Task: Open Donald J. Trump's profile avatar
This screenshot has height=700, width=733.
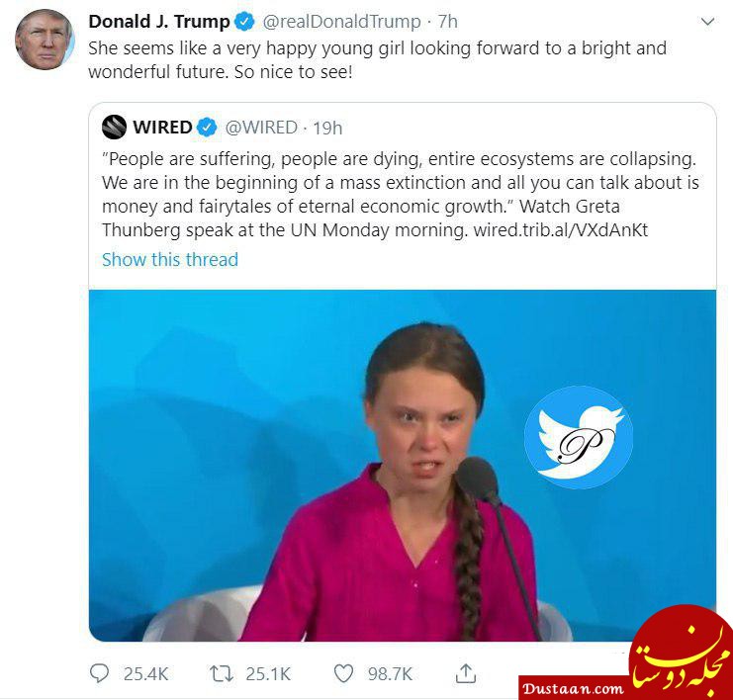Action: tap(45, 40)
